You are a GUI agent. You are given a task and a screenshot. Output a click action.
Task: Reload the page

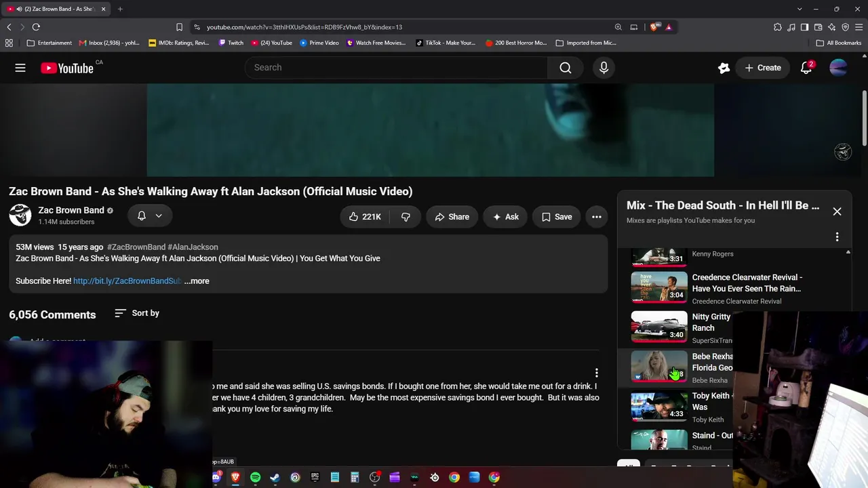pos(36,27)
